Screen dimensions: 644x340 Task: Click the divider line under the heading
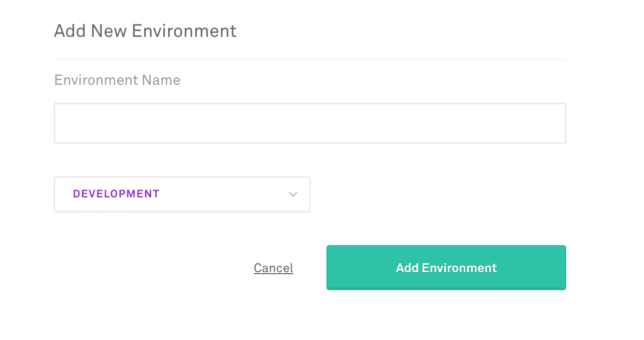click(310, 59)
